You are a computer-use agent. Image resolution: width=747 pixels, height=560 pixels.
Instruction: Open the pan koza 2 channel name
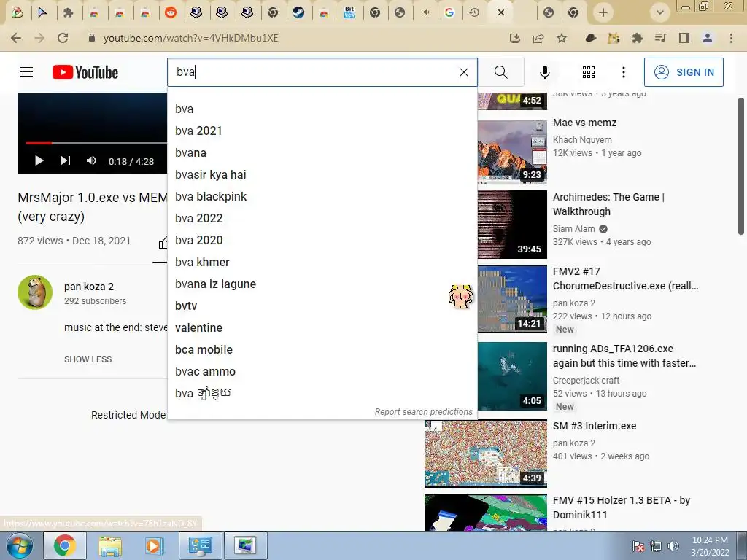[88, 287]
